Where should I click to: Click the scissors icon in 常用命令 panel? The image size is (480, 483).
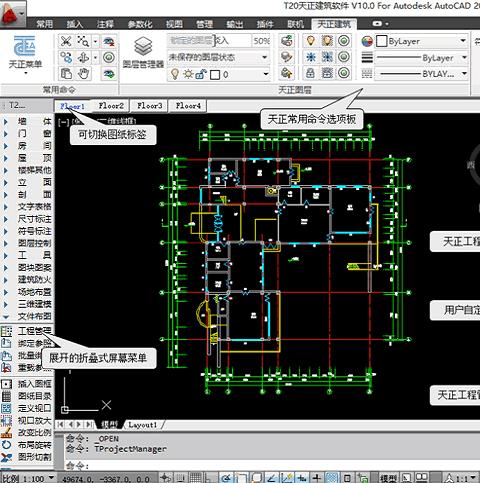coord(66,42)
